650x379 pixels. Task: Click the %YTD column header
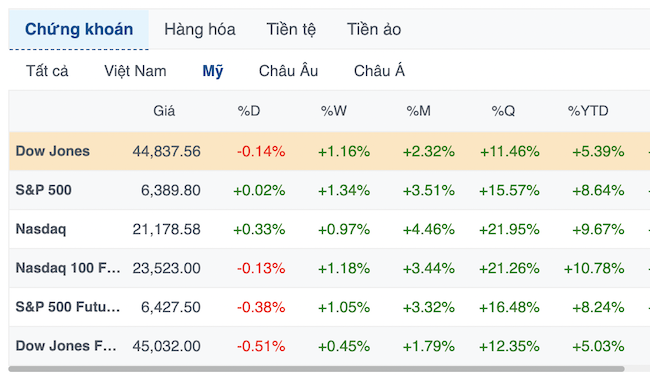click(x=588, y=111)
